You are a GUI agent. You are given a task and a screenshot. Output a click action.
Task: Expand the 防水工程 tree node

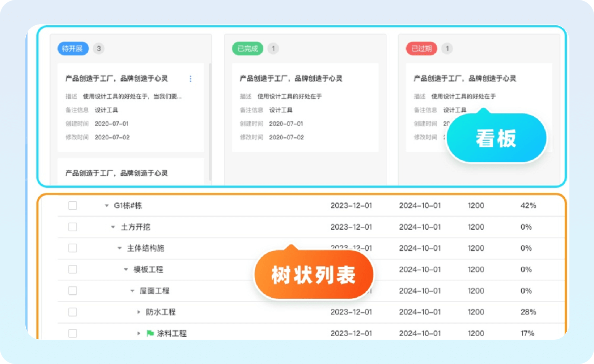click(139, 312)
